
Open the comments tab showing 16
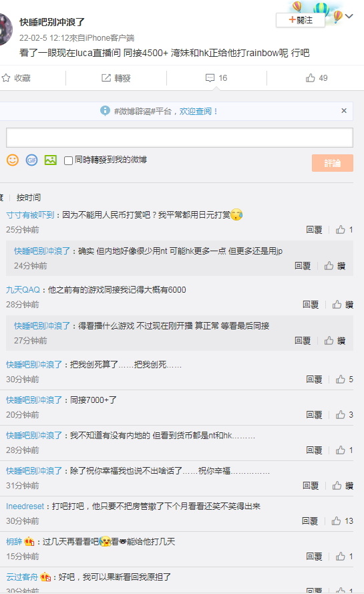[x=216, y=78]
